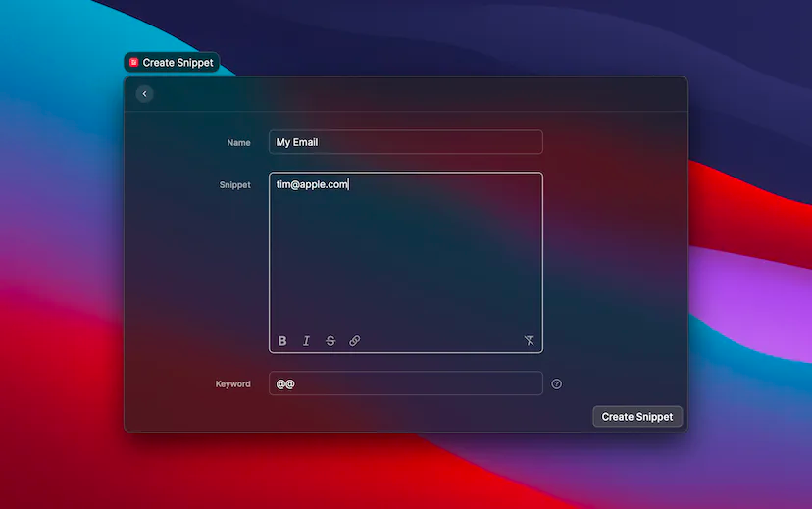The width and height of the screenshot is (812, 509).
Task: Click the Create Snippet button
Action: [x=637, y=416]
